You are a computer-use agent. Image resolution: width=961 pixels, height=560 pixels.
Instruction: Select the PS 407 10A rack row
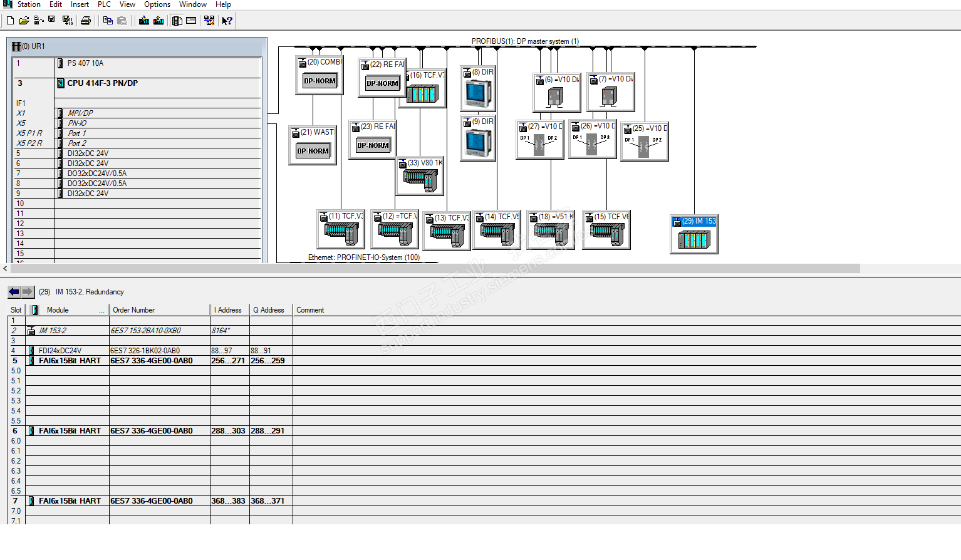point(137,63)
